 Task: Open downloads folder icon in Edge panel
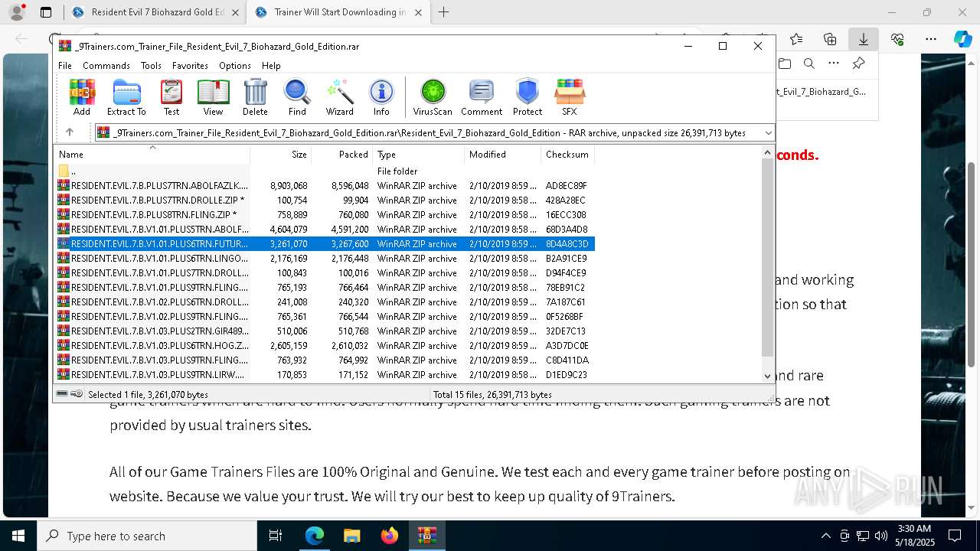[x=784, y=64]
